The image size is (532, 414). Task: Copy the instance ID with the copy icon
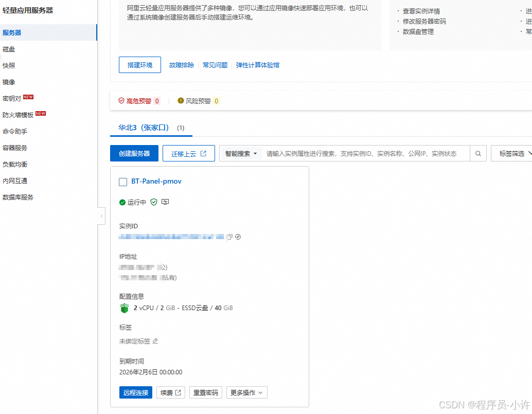click(x=229, y=237)
